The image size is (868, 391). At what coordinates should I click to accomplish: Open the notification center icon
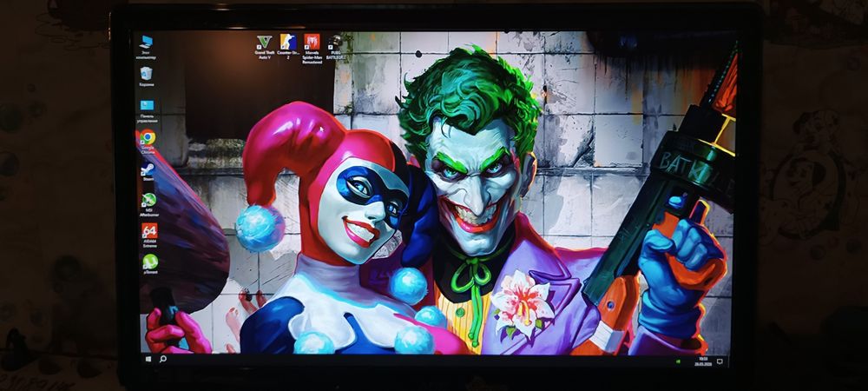(x=720, y=361)
